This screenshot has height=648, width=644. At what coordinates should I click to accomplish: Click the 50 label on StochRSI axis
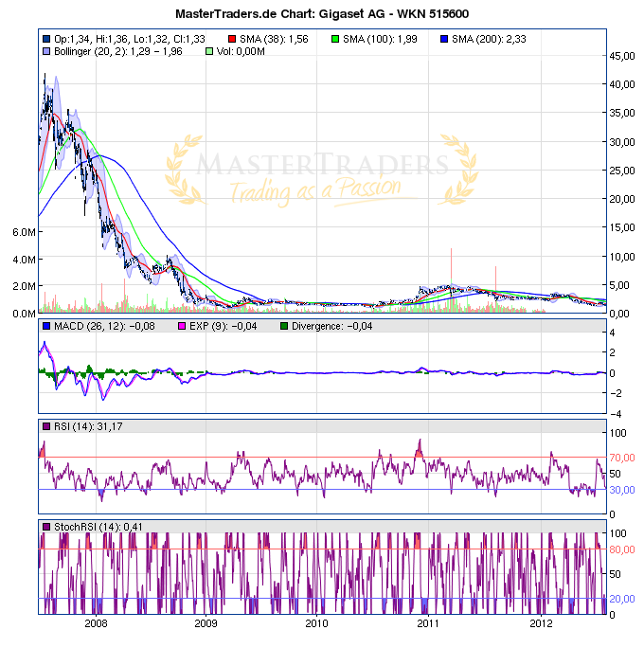(x=615, y=574)
